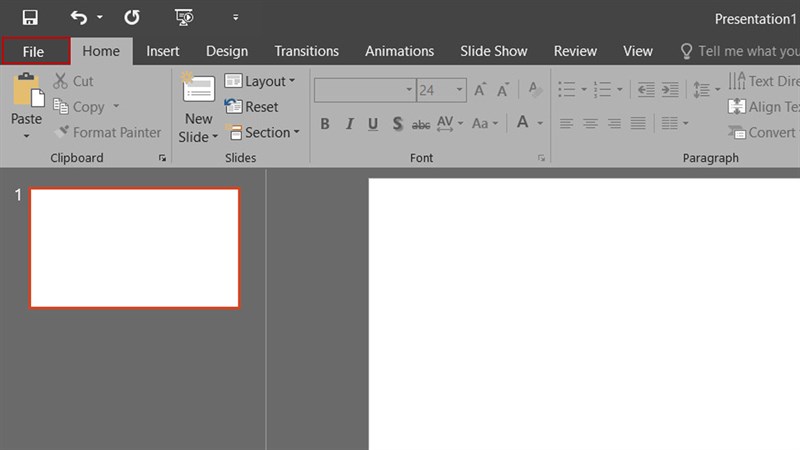This screenshot has height=450, width=800.
Task: Toggle bold formatting
Action: 324,124
